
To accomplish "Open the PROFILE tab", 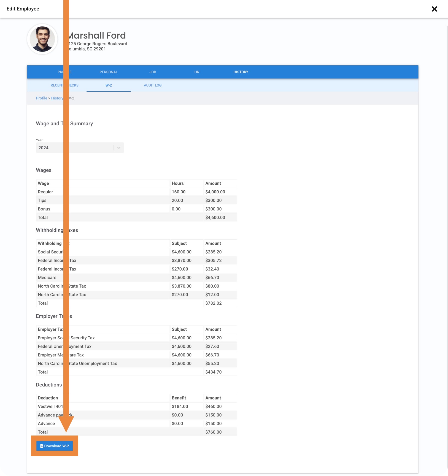I will click(x=60, y=72).
